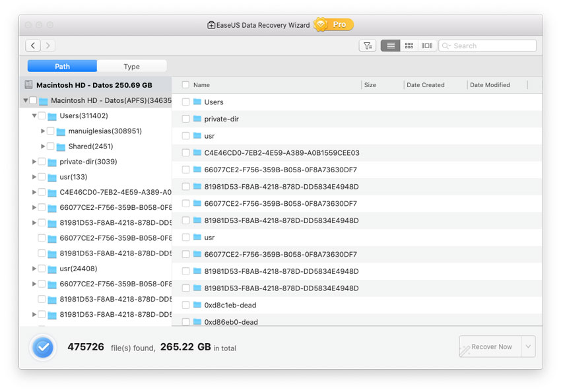
Task: Sort by the Date Modified column header
Action: coord(490,85)
